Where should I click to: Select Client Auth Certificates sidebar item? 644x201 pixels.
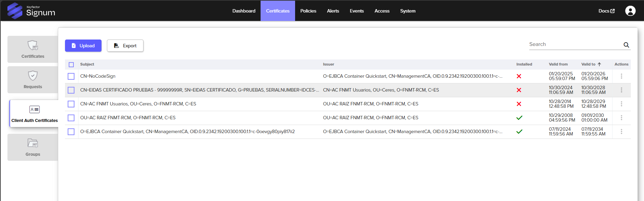(x=34, y=114)
